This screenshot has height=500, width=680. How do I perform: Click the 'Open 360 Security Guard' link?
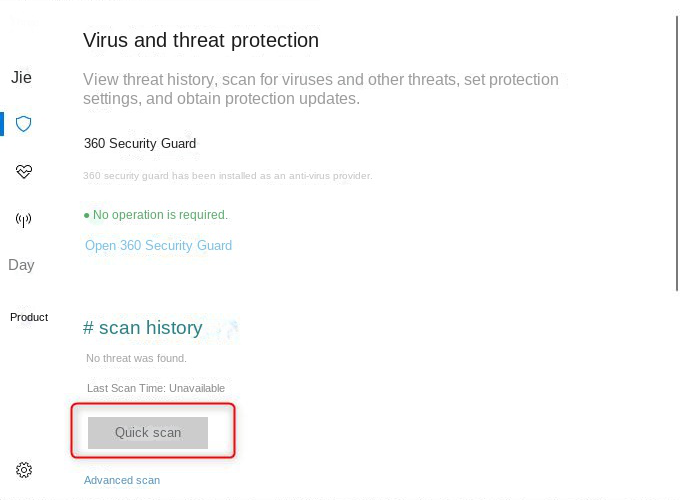[158, 246]
